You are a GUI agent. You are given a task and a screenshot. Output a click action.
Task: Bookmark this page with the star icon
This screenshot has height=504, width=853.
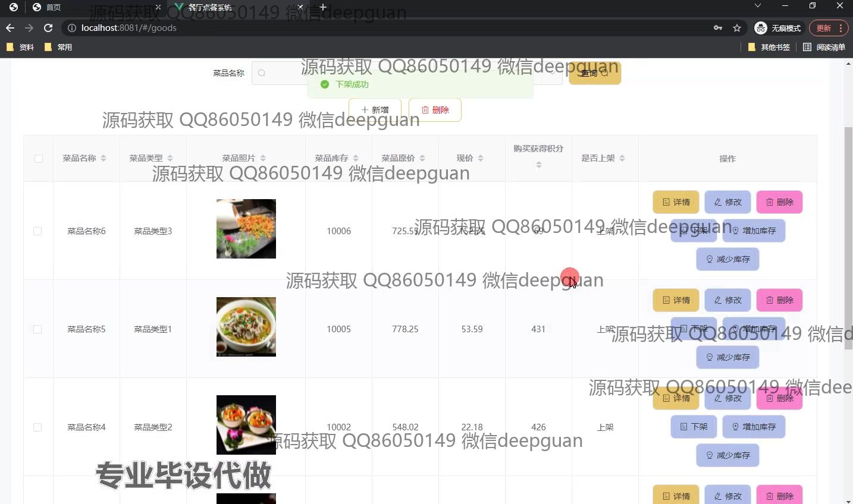click(737, 28)
